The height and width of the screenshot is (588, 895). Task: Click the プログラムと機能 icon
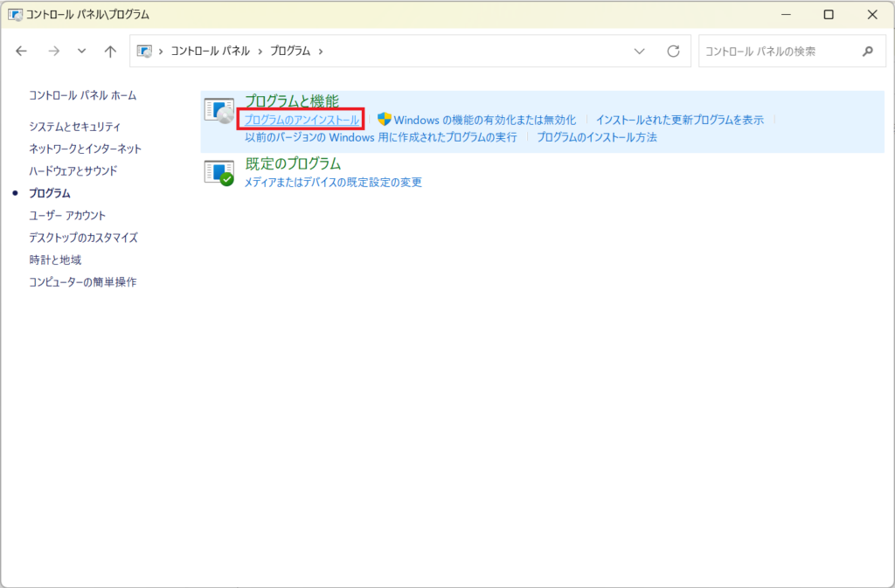pyautogui.click(x=219, y=111)
